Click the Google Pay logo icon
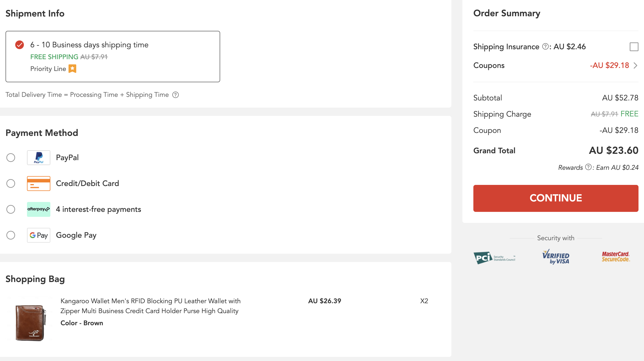 pos(39,235)
